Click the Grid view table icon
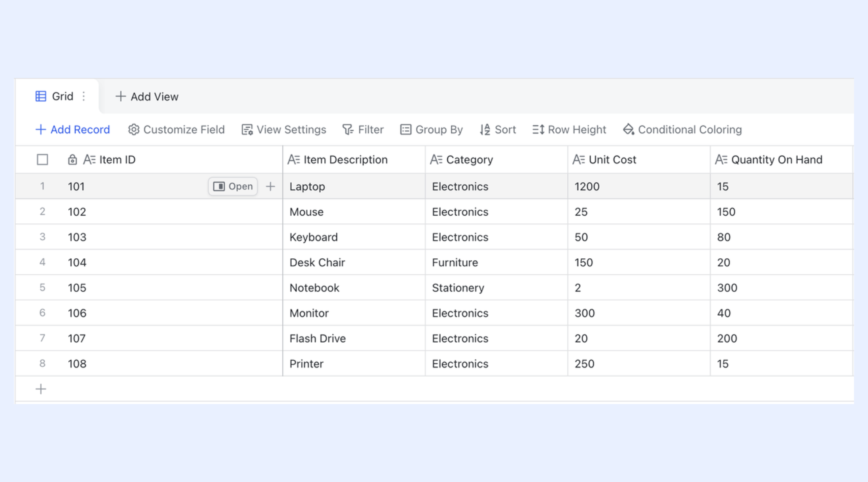The image size is (868, 482). point(41,96)
